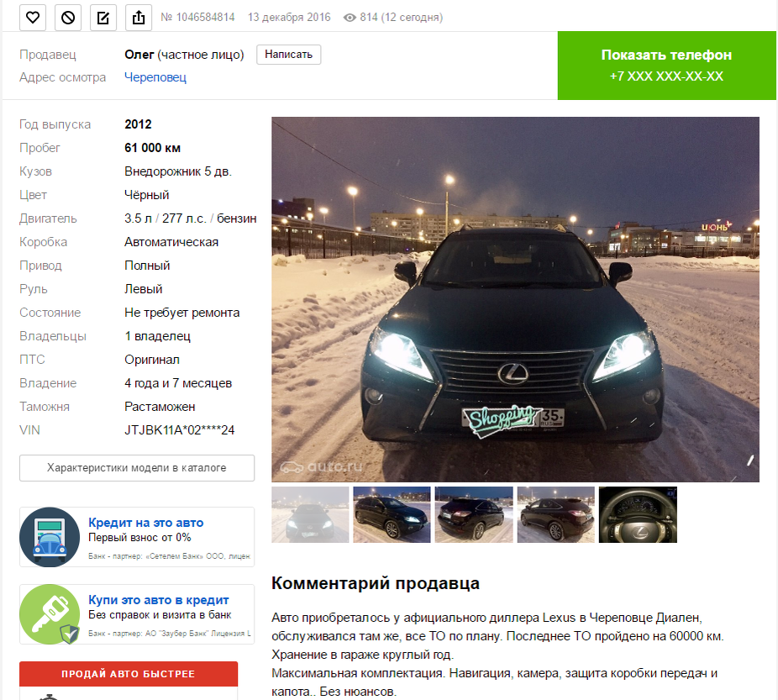Image resolution: width=778 pixels, height=700 pixels.
Task: Click body type Внедорожник 5 дв.
Action: tap(178, 171)
